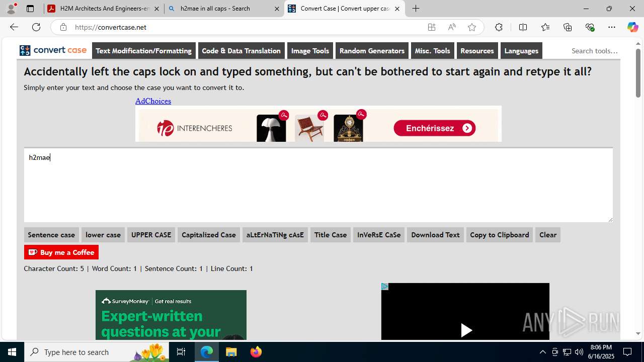Refresh the page with the reload icon
Image resolution: width=644 pixels, height=362 pixels.
pyautogui.click(x=36, y=27)
